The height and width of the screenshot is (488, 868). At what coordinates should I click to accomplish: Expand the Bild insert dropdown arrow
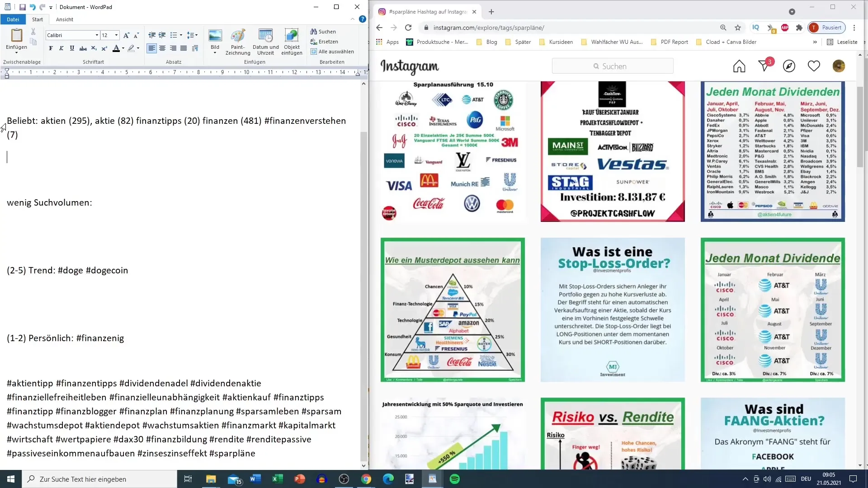[215, 53]
